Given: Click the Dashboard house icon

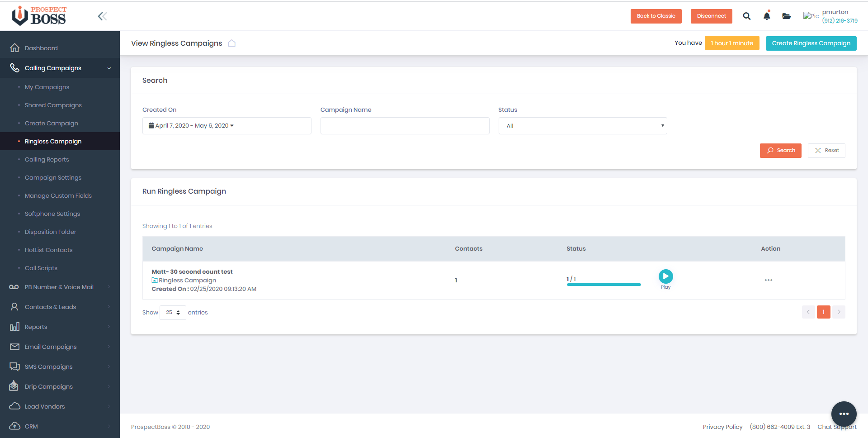Looking at the screenshot, I should (x=14, y=48).
